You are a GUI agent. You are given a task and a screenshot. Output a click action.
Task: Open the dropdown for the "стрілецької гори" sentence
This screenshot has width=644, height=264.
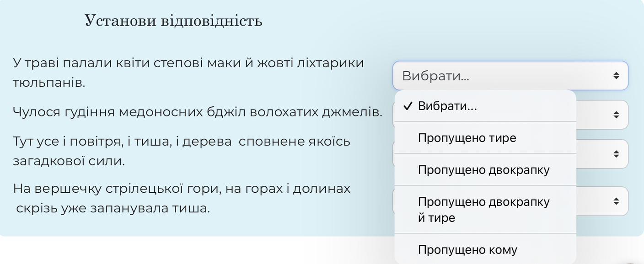click(616, 201)
